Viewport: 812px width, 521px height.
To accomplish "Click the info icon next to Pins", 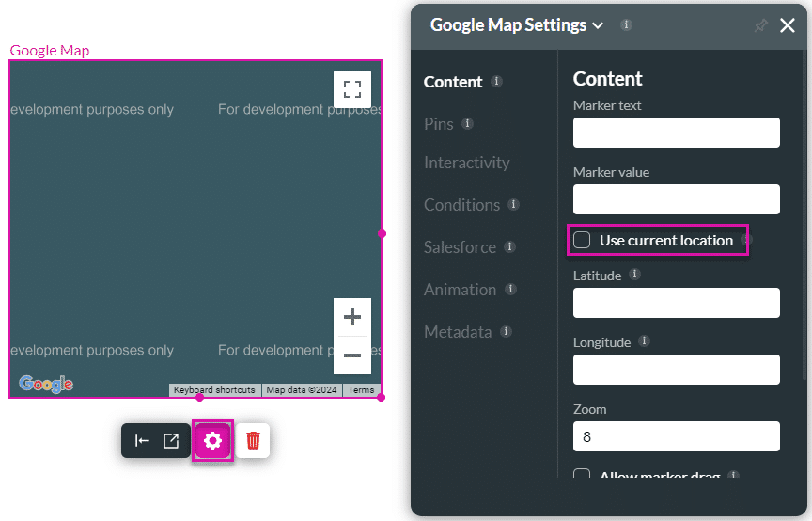I will [x=467, y=123].
